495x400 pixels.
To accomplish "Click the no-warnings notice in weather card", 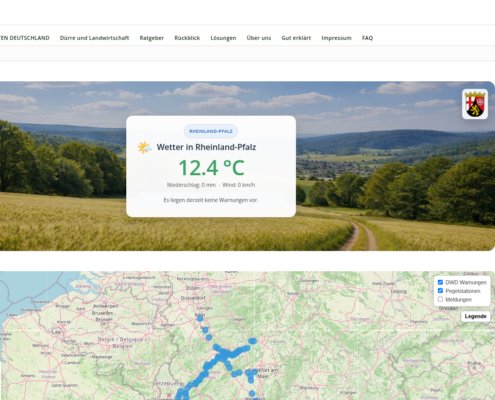I will point(211,200).
